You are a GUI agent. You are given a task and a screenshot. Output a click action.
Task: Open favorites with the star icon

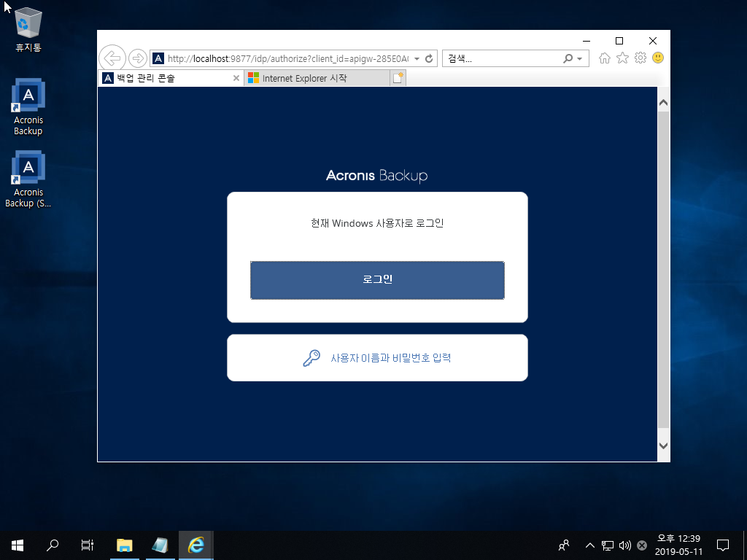click(x=622, y=58)
